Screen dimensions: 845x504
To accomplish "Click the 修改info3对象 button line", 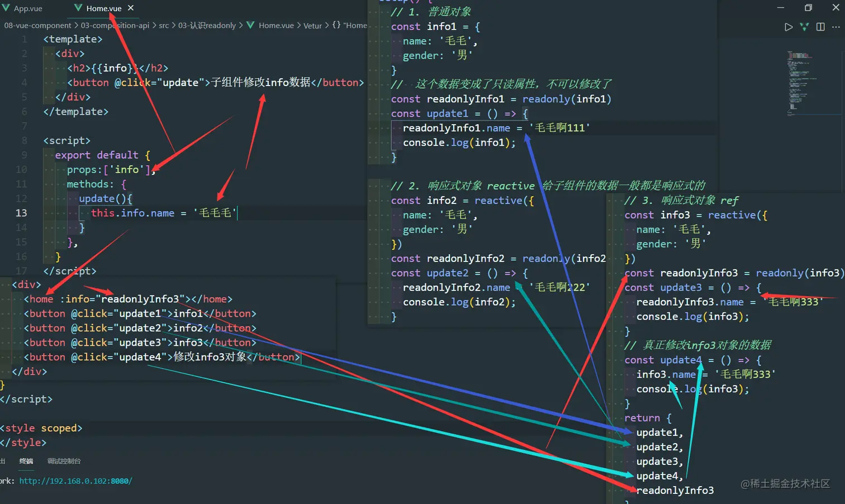I will pyautogui.click(x=162, y=357).
